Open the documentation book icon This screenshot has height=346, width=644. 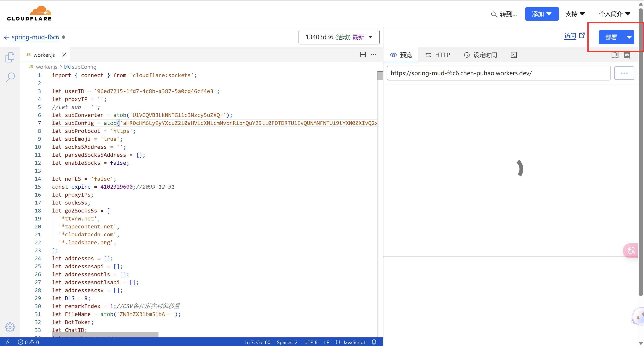coord(615,55)
